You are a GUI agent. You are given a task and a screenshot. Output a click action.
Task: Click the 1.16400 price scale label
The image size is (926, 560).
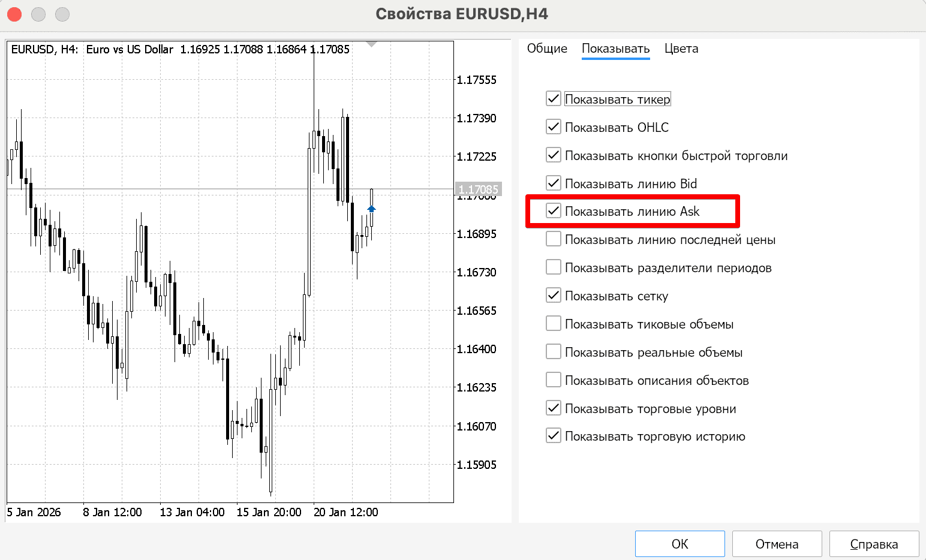point(477,349)
